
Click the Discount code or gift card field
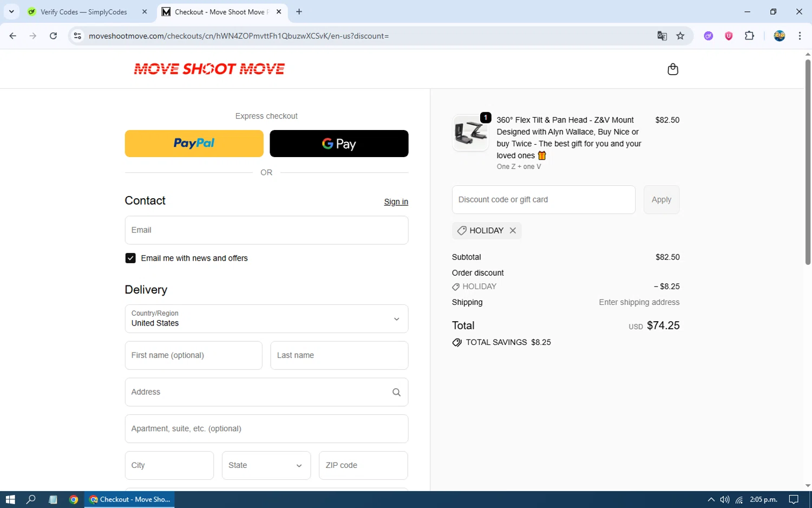(543, 200)
